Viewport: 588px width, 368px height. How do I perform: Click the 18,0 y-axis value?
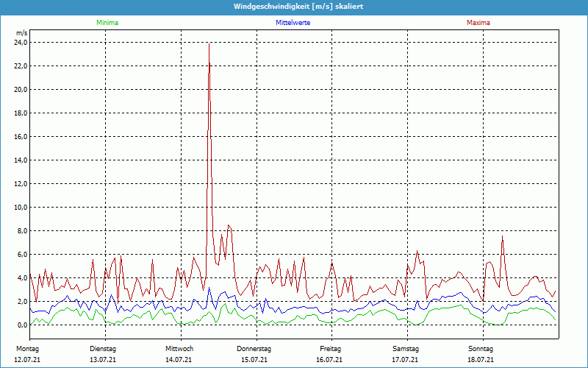[21, 113]
